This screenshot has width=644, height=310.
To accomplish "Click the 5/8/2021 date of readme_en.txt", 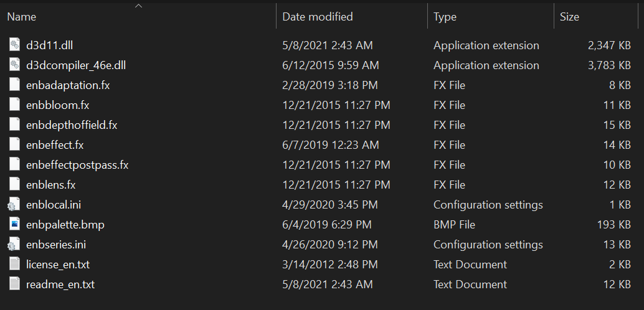I will click(x=305, y=284).
